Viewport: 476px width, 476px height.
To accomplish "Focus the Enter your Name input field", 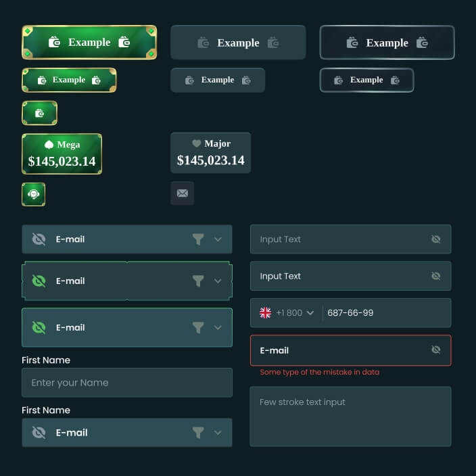I will point(127,383).
